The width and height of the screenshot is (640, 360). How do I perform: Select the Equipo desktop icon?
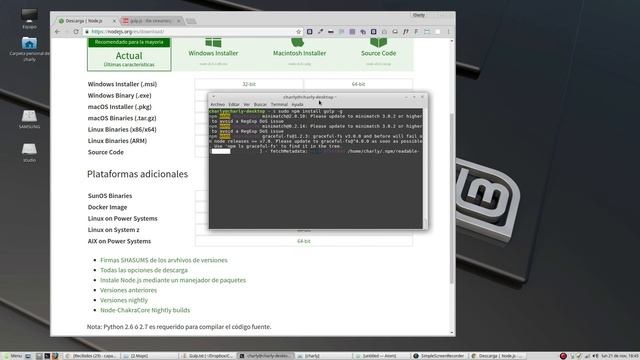pyautogui.click(x=29, y=18)
